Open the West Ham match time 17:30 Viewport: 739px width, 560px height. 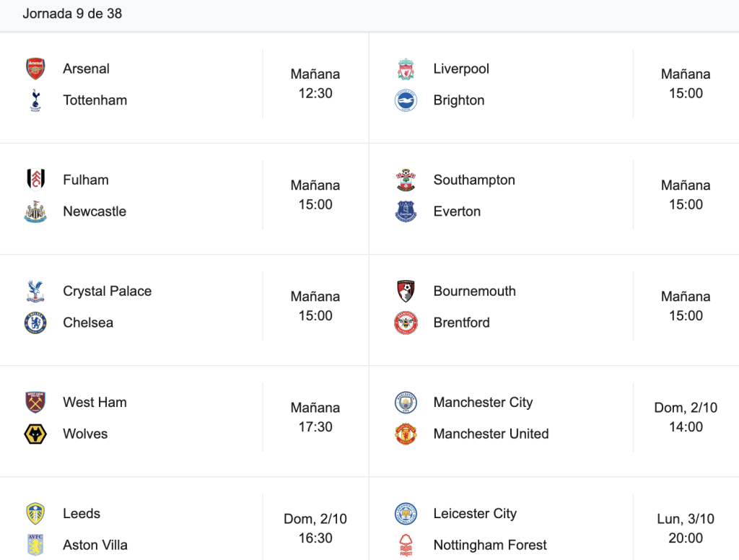(x=315, y=426)
